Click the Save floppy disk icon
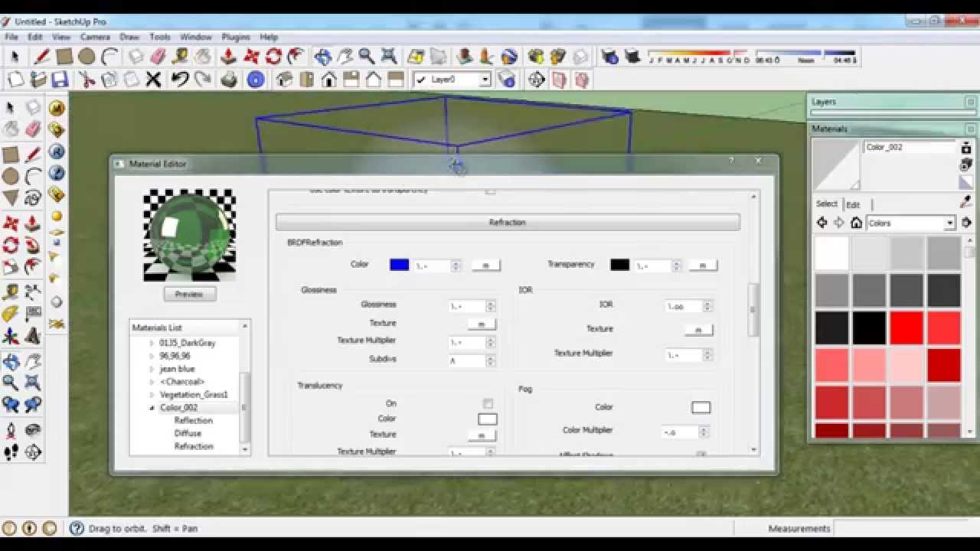Viewport: 980px width, 551px height. click(60, 80)
